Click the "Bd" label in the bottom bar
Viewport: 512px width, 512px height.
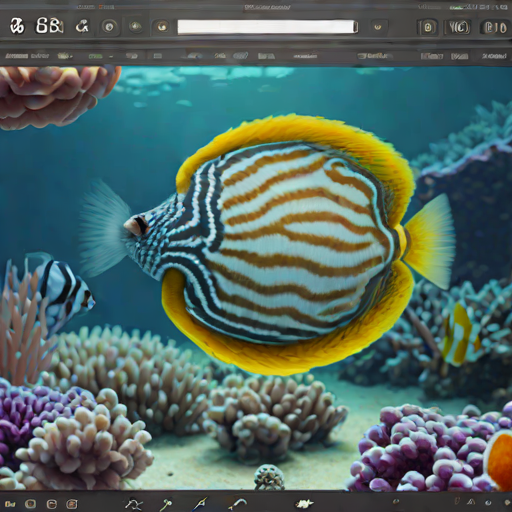tap(10, 504)
